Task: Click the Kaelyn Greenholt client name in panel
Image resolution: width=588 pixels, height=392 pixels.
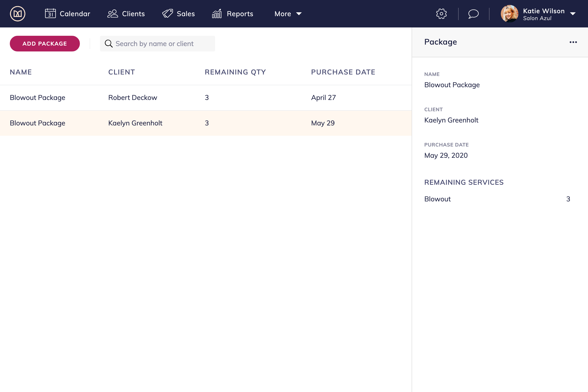Action: click(451, 120)
